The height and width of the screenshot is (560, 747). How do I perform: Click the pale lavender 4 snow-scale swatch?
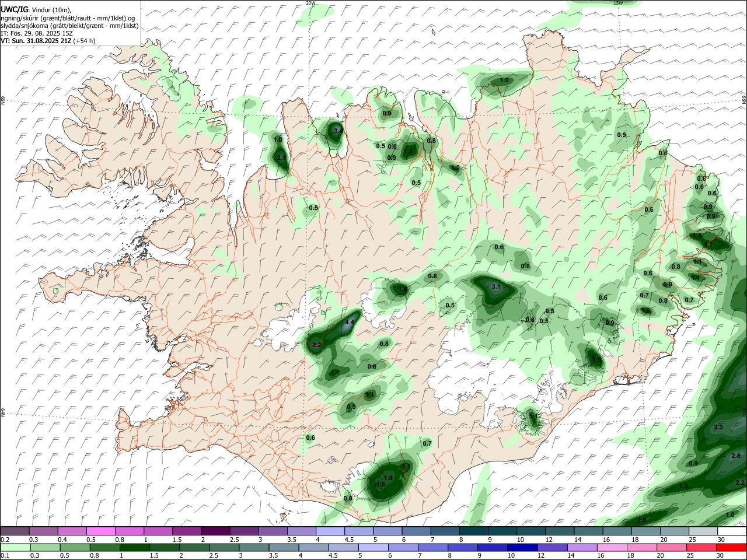coord(330,531)
